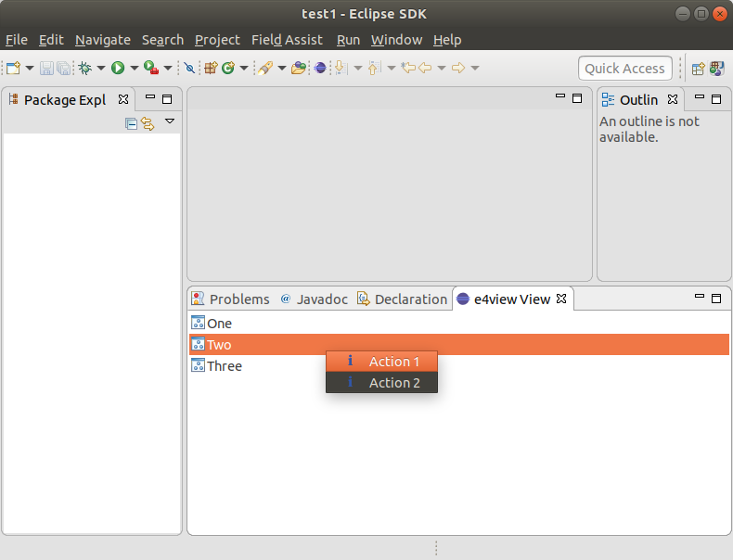Maximize the editor area
733x560 pixels.
click(577, 98)
